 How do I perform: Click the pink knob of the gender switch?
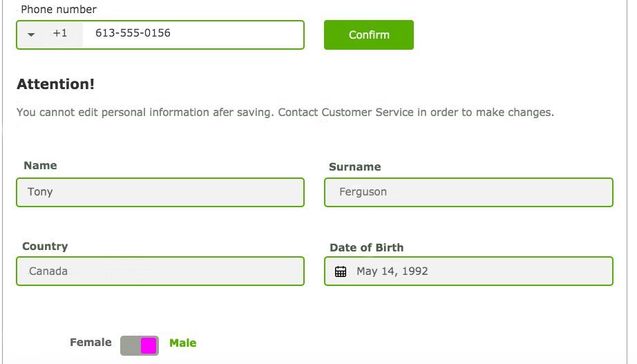[x=149, y=346]
